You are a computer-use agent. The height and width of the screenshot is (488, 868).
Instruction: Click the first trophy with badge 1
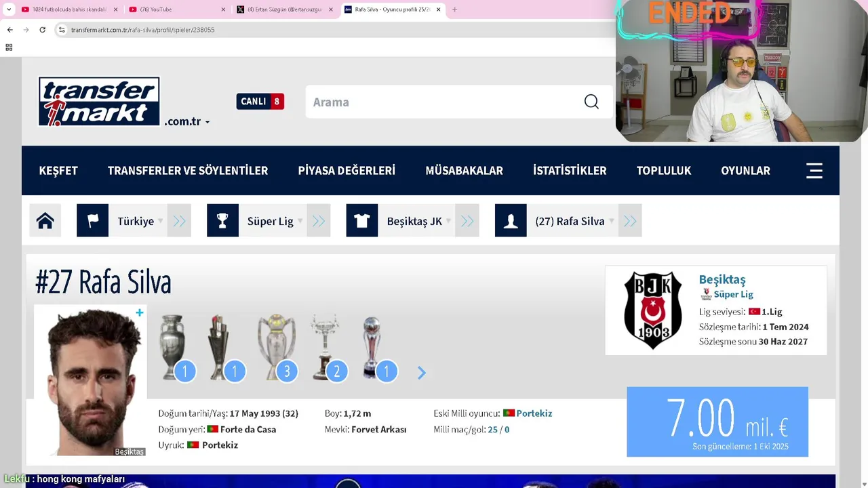point(174,347)
